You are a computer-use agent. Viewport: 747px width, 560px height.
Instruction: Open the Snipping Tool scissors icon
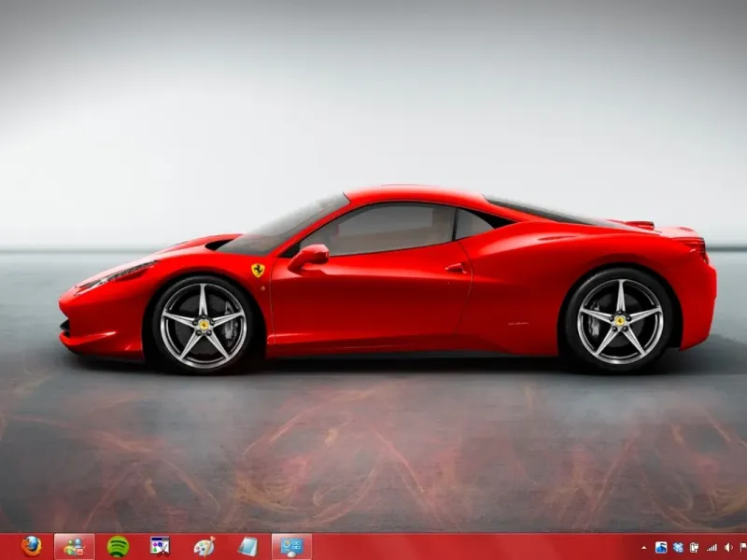tap(161, 546)
